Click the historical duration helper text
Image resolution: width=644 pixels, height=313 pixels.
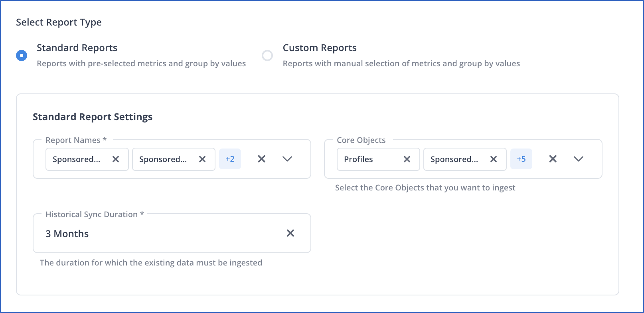point(151,263)
